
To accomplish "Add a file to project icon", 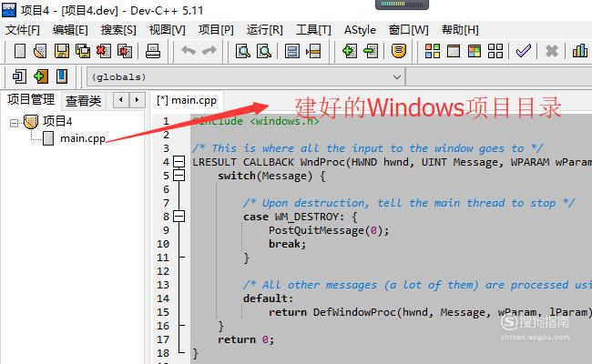I will tap(349, 51).
